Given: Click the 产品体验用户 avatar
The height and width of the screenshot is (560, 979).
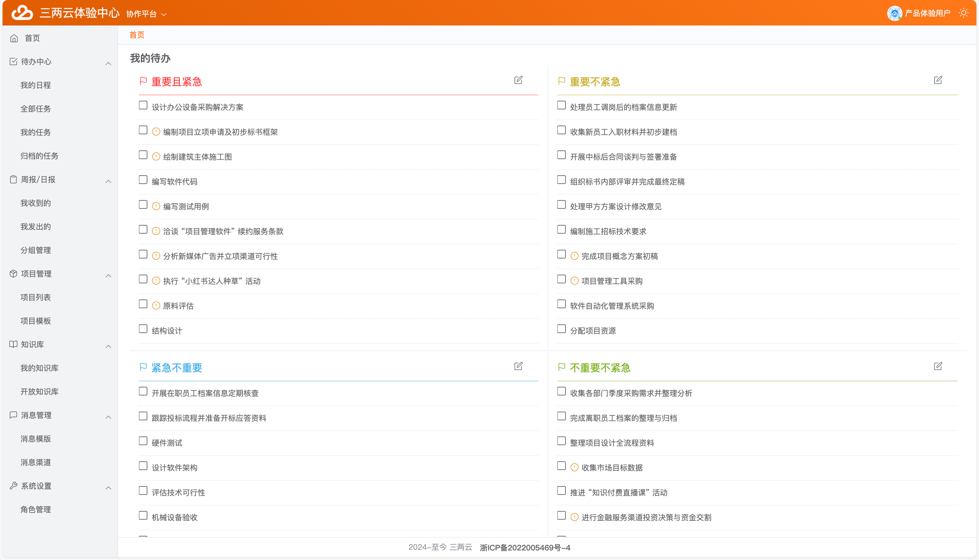Looking at the screenshot, I should [895, 13].
